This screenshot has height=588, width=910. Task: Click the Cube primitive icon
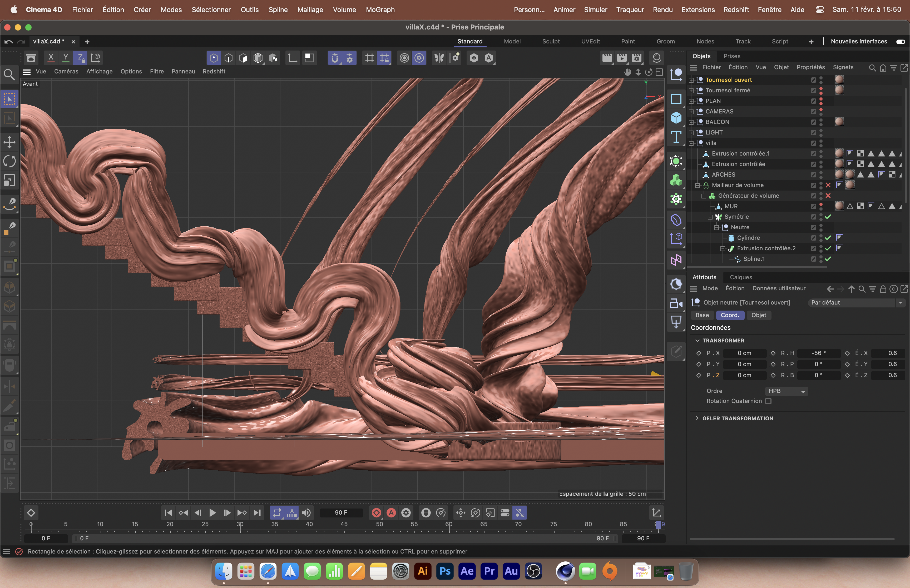point(676,118)
